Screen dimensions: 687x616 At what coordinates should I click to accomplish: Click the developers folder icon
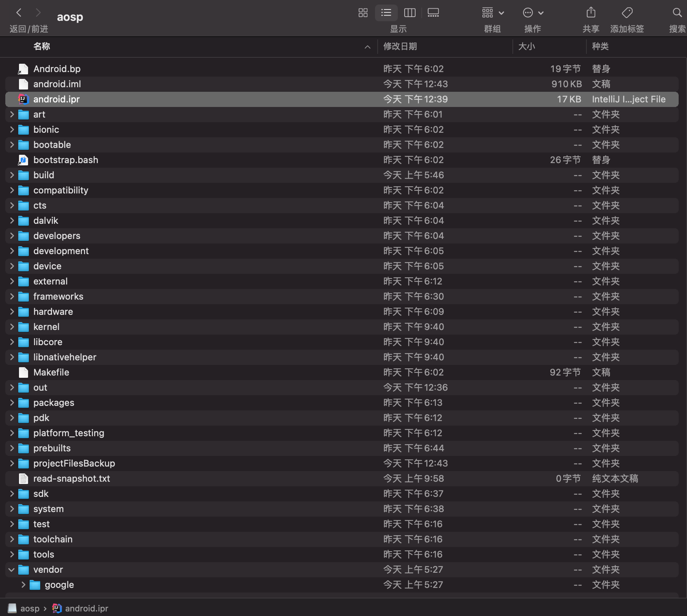[24, 236]
